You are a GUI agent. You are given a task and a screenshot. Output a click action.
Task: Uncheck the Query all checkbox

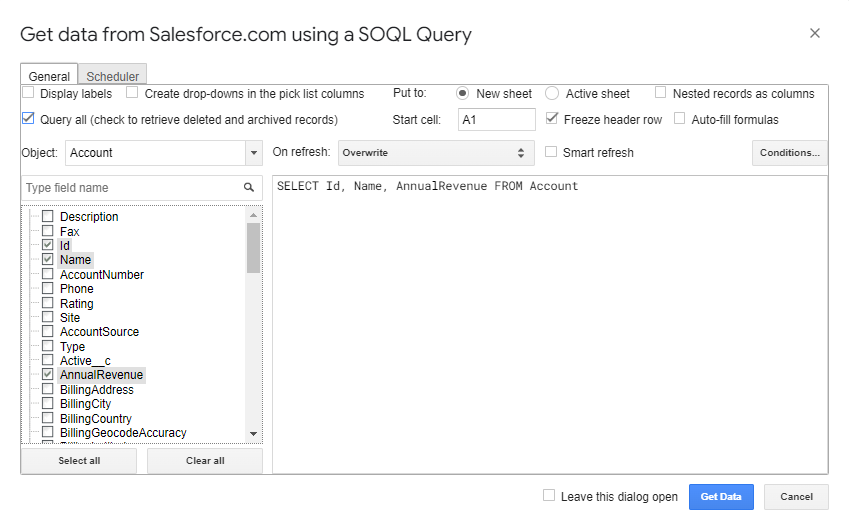29,119
